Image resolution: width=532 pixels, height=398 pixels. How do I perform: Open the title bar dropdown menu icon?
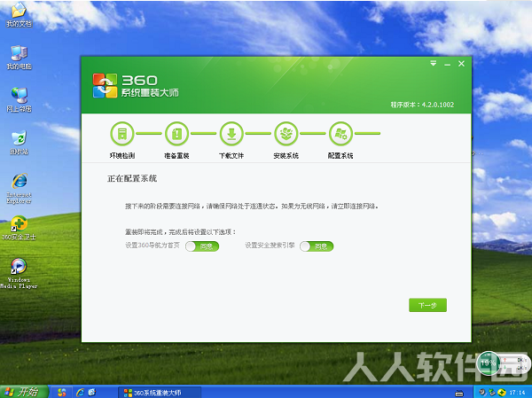tap(434, 64)
